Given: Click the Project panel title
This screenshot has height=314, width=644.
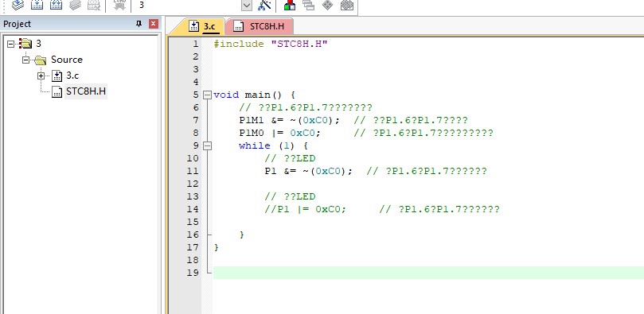Looking at the screenshot, I should point(18,24).
